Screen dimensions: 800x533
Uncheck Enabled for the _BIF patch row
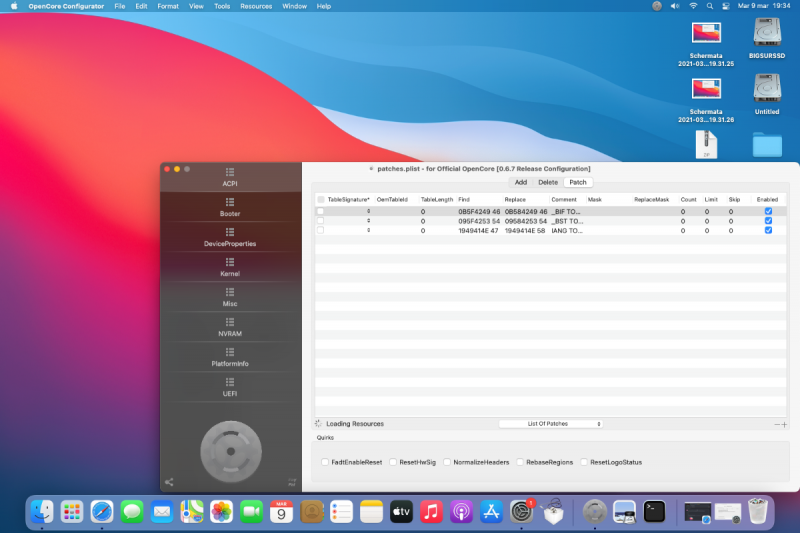coord(768,212)
